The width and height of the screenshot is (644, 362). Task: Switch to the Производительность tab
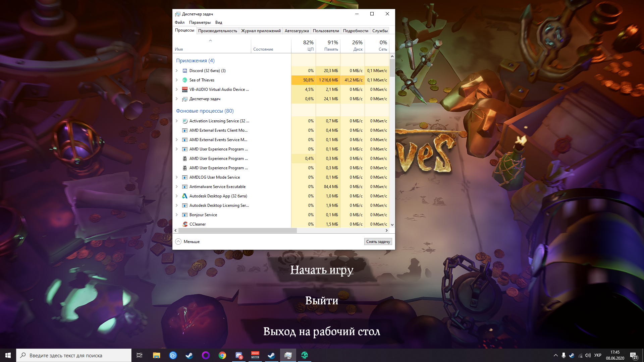217,31
